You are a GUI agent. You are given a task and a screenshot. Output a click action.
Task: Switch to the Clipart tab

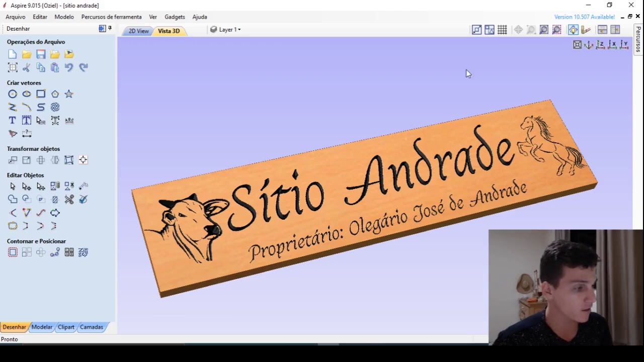[66, 327]
